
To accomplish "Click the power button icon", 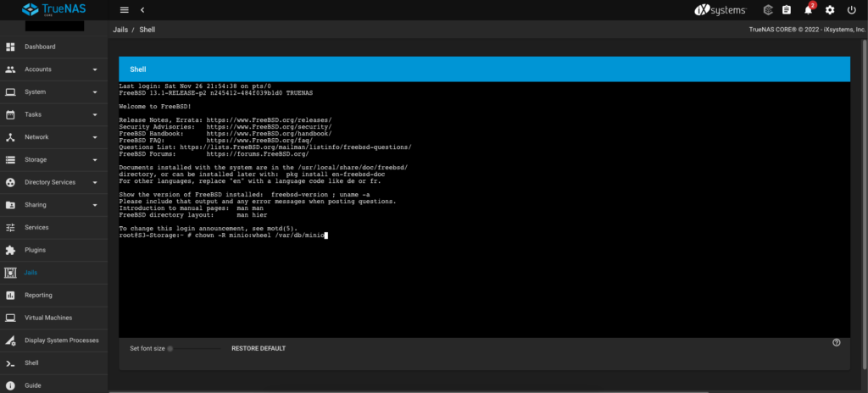I will (851, 10).
